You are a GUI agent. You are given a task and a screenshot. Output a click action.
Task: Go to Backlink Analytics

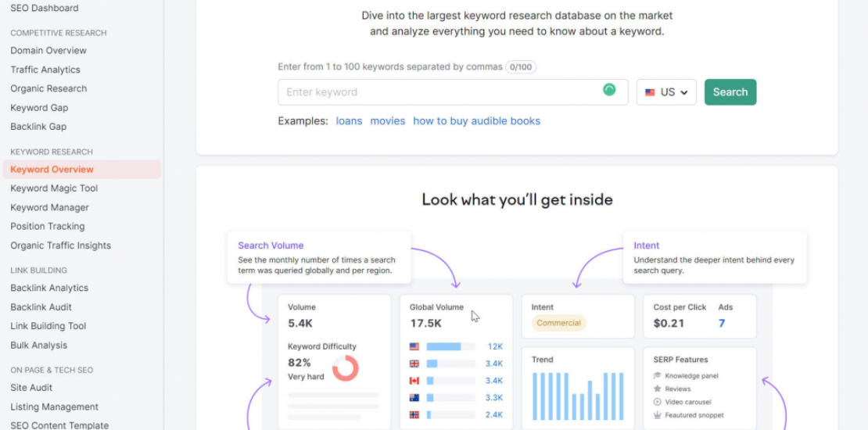pos(49,288)
